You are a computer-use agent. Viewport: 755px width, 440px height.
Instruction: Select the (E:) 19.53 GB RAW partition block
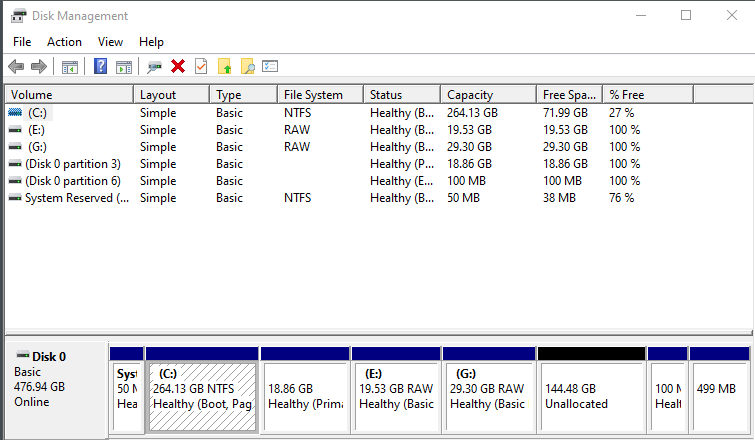click(396, 389)
